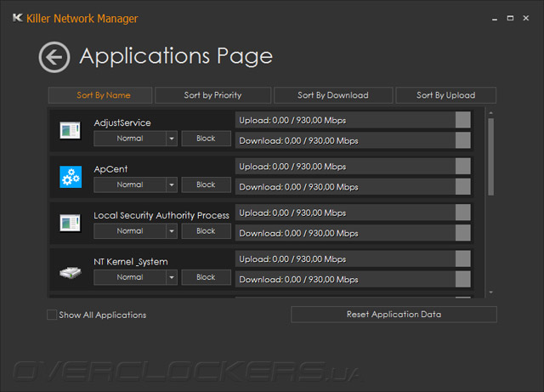Expand ApCent priority dropdown
This screenshot has width=544, height=392.
pyautogui.click(x=171, y=185)
